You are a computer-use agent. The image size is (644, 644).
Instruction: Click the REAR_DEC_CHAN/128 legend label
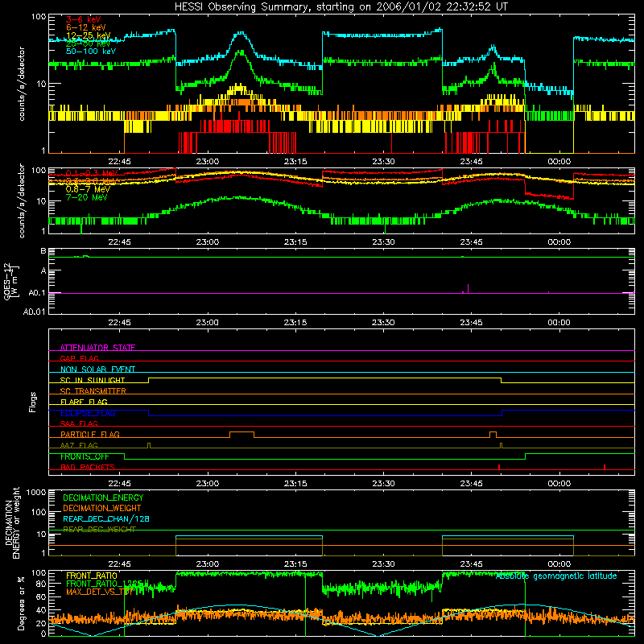[106, 518]
